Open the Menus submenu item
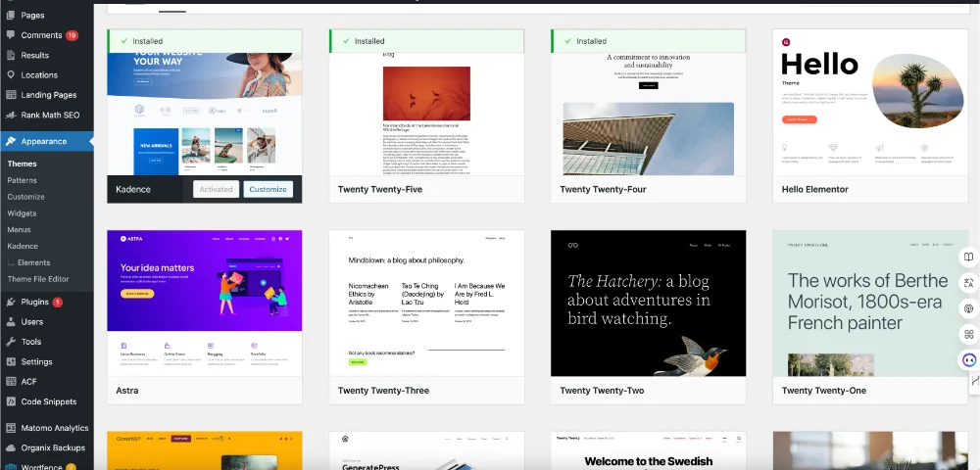The width and height of the screenshot is (980, 470). (19, 230)
